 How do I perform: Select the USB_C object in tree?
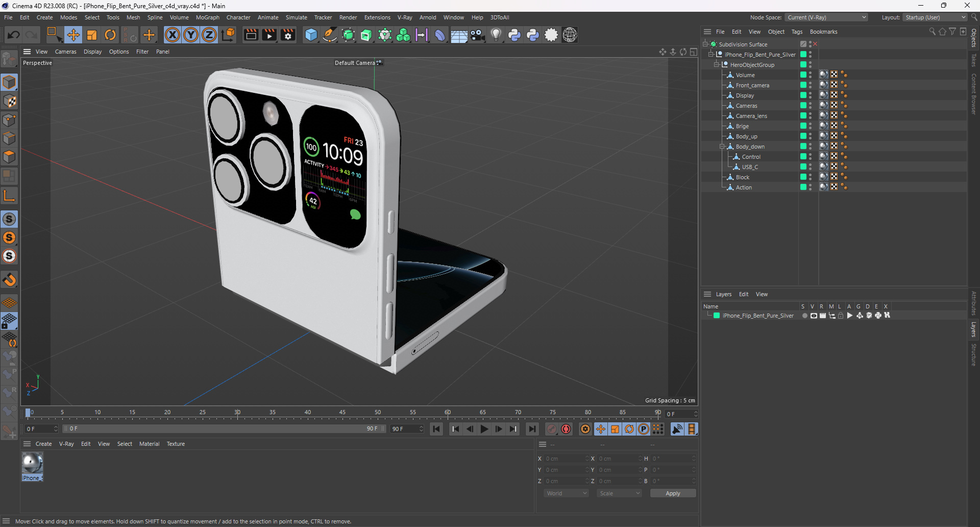[749, 167]
